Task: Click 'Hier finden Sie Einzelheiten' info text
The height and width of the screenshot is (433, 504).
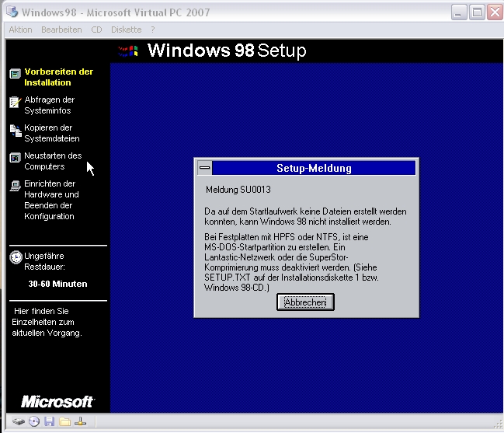Action: 47,322
